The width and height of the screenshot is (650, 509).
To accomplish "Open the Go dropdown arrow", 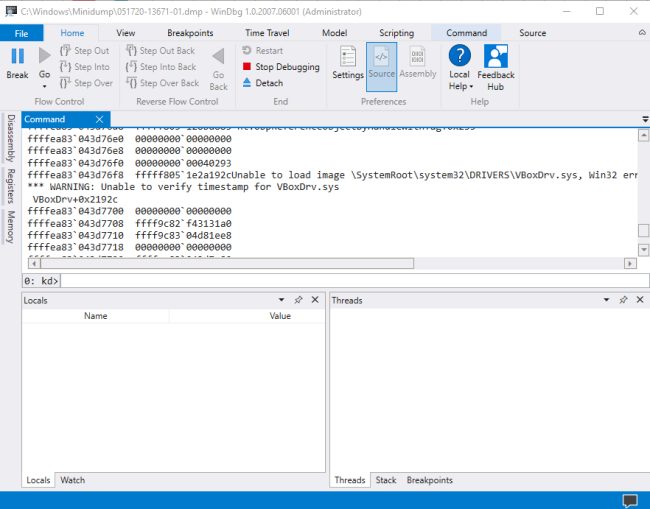I will coord(44,87).
